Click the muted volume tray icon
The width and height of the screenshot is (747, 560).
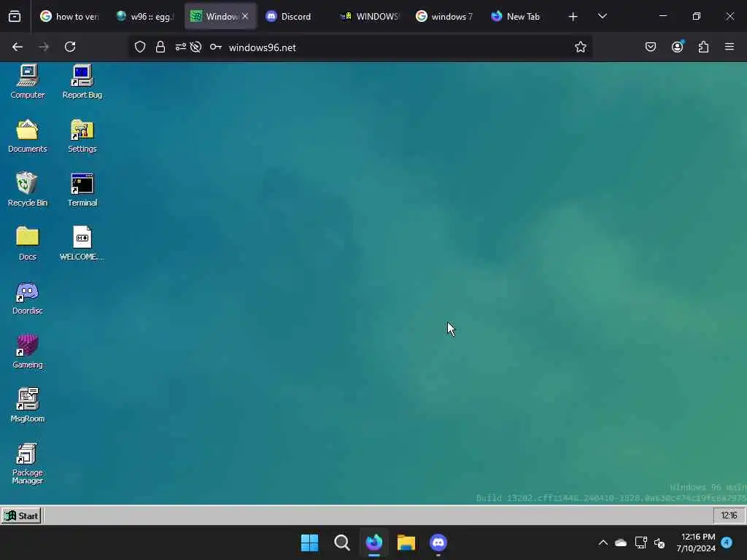coord(659,542)
